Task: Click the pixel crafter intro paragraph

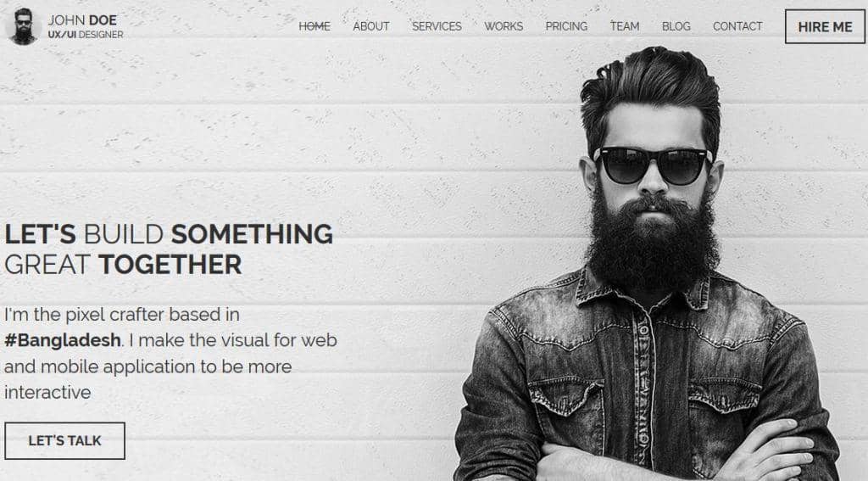Action: (170, 353)
